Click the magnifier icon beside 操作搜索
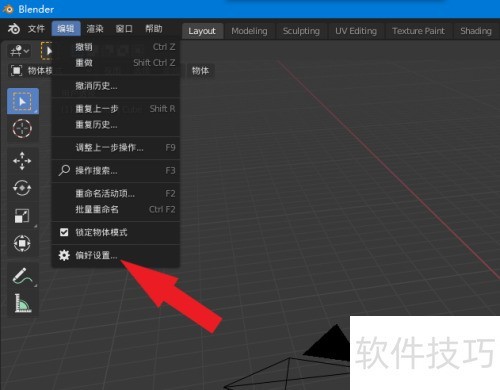The image size is (500, 390). 64,171
